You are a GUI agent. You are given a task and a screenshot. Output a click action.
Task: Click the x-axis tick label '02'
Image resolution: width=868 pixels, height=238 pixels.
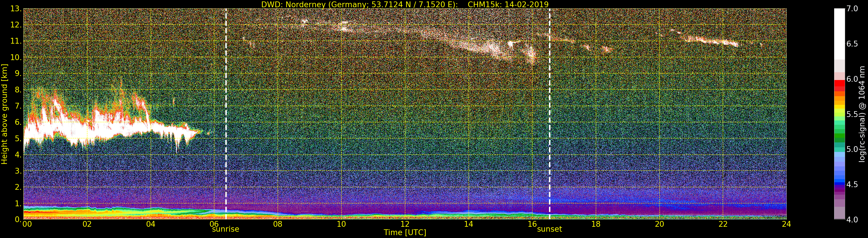87,224
